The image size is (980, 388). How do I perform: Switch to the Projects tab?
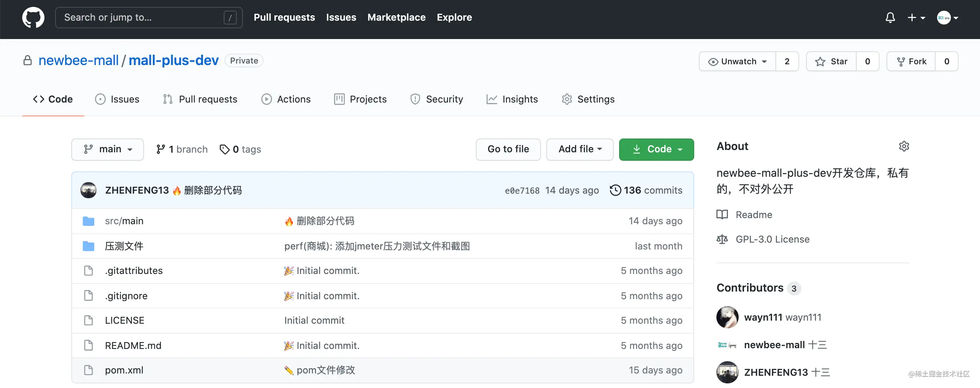pyautogui.click(x=360, y=99)
